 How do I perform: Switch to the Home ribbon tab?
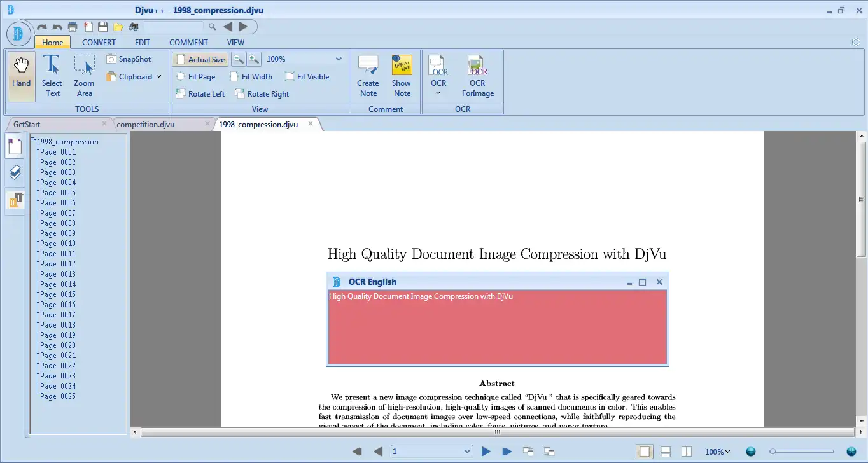pyautogui.click(x=53, y=42)
